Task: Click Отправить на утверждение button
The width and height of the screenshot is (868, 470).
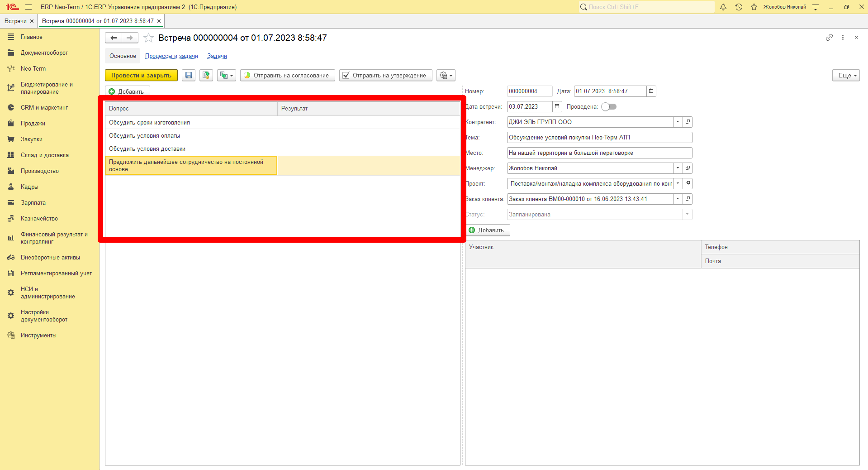Action: (386, 75)
